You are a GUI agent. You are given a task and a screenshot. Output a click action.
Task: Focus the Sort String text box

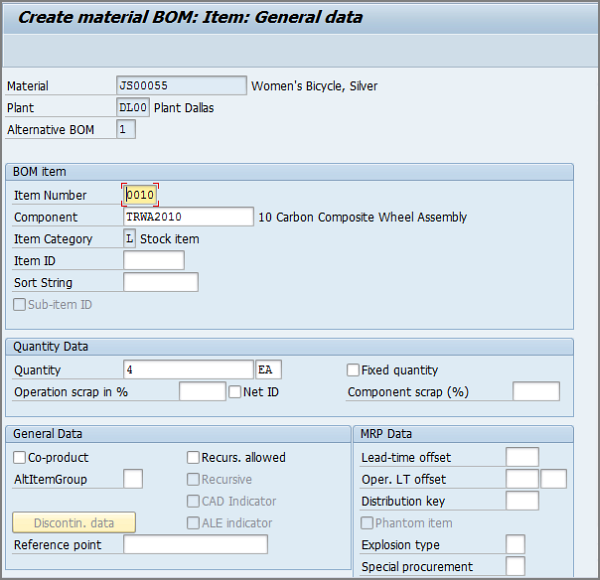click(x=160, y=283)
